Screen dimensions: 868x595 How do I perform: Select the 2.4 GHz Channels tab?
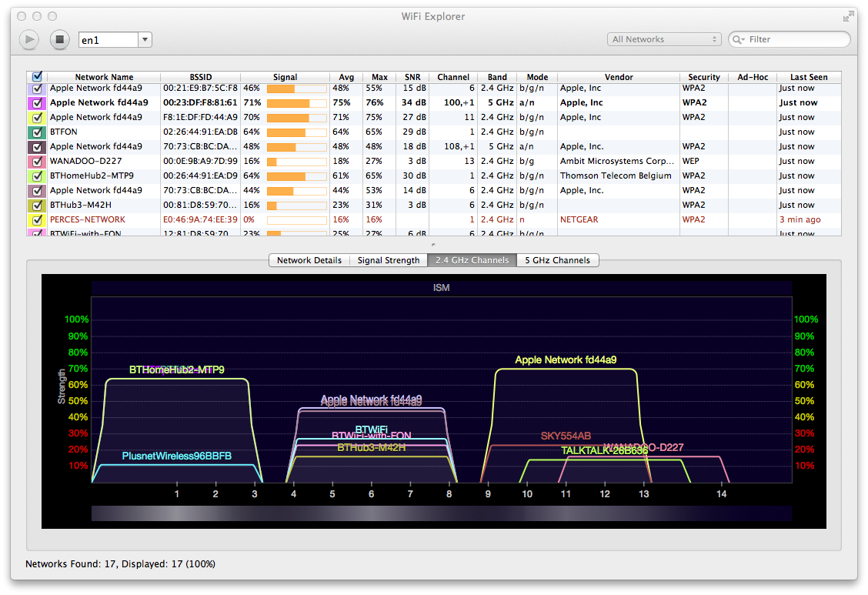click(x=472, y=260)
